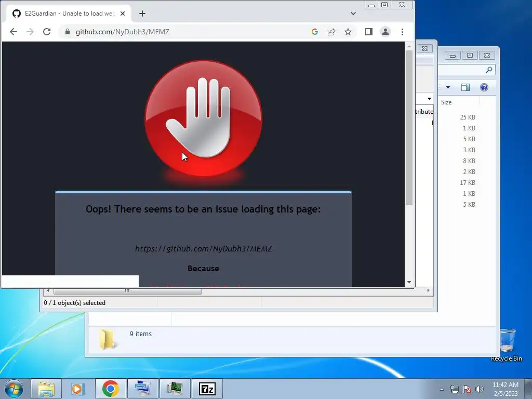The height and width of the screenshot is (399, 532).
Task: Open the Chrome profile menu
Action: coord(385,32)
